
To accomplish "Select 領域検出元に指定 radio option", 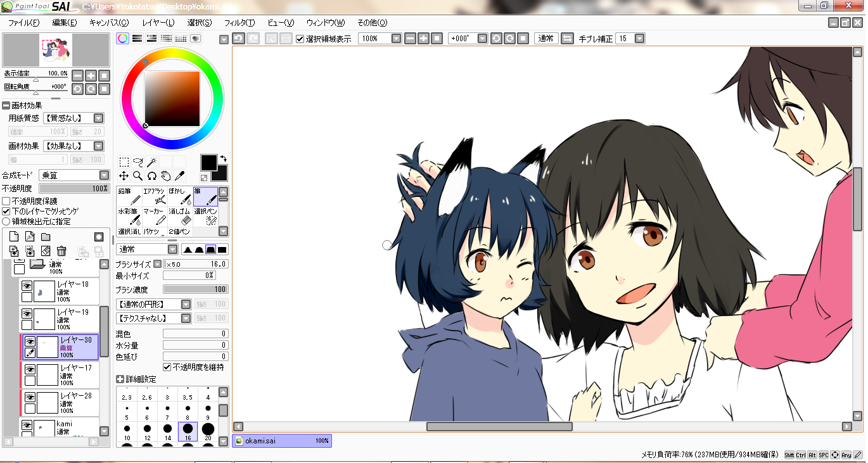I will coord(6,222).
